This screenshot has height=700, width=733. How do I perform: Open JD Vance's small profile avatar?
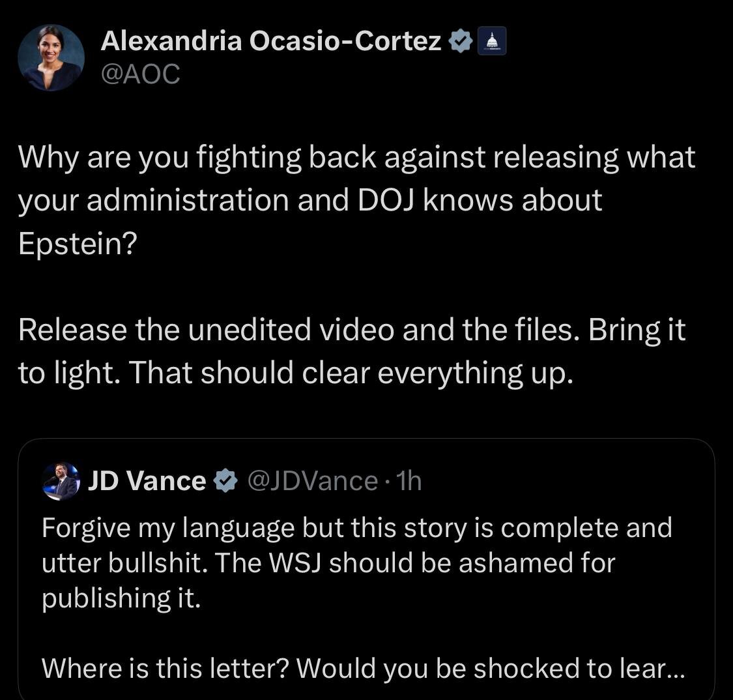pyautogui.click(x=61, y=482)
